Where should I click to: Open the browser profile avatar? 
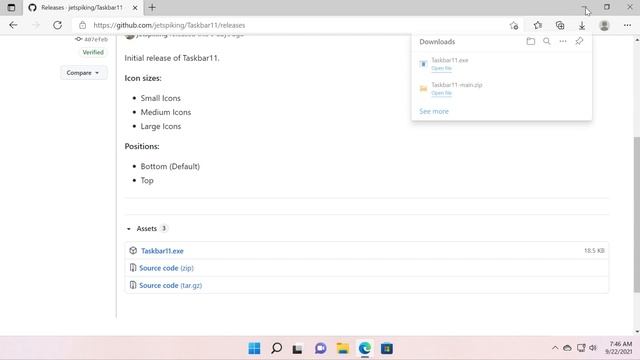pyautogui.click(x=604, y=25)
